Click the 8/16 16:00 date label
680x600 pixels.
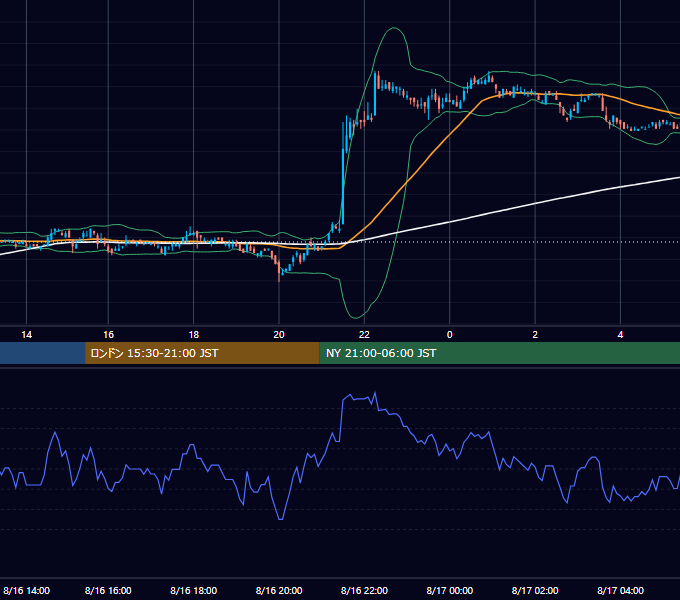coord(108,590)
